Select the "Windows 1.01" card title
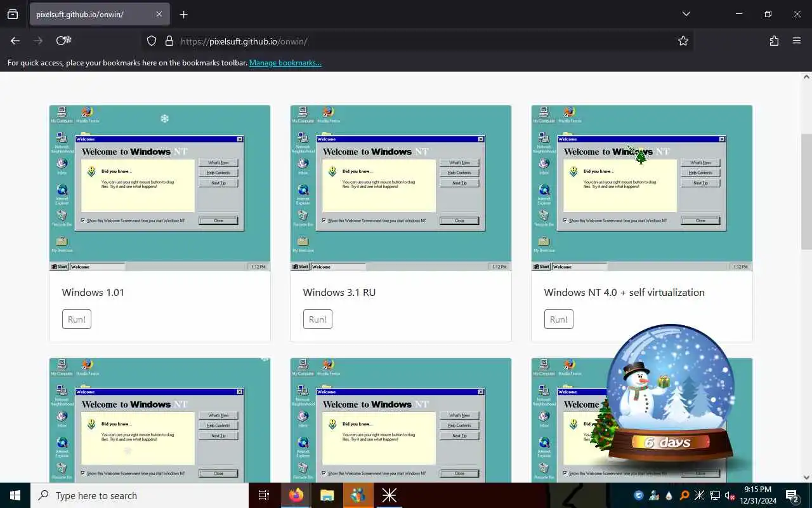 (x=93, y=292)
